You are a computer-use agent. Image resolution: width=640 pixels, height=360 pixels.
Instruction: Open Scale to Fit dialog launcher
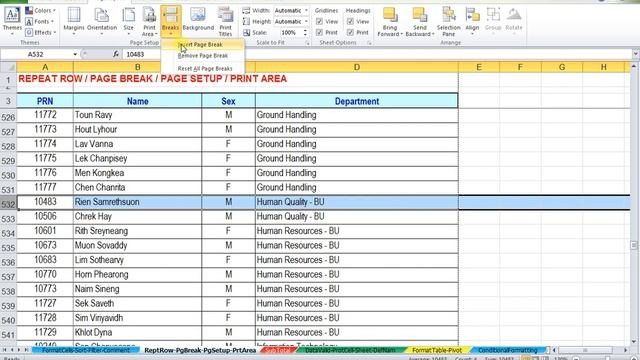pyautogui.click(x=307, y=43)
